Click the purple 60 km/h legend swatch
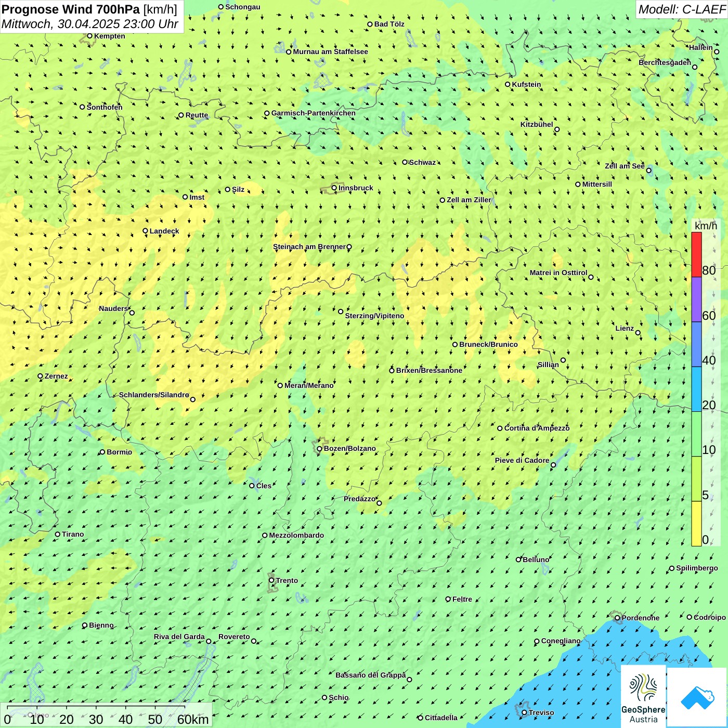 [x=696, y=300]
